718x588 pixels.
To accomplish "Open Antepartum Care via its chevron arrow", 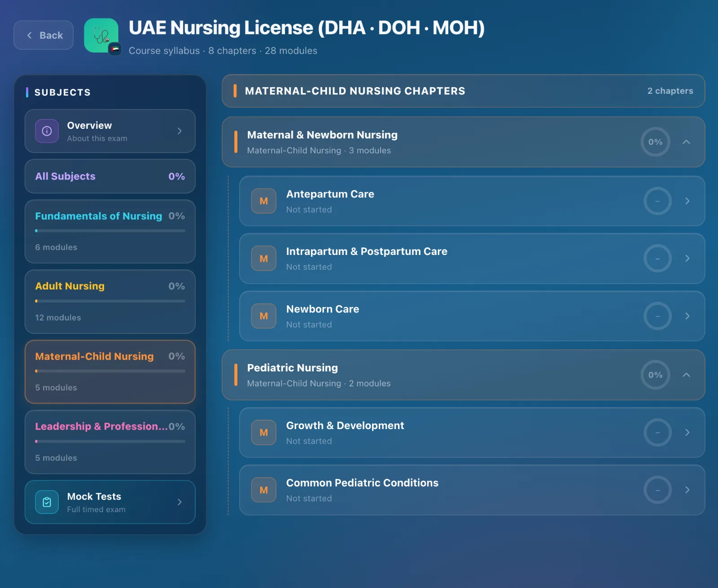I will pos(687,201).
